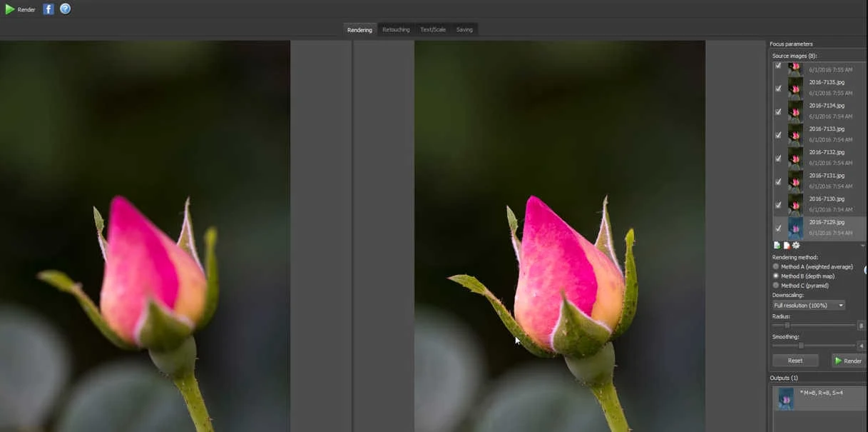Viewport: 868px width, 432px height.
Task: Open the Downscaling Full resolution dropdown
Action: [809, 306]
